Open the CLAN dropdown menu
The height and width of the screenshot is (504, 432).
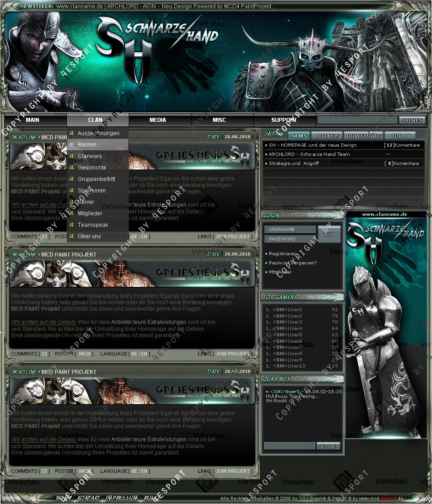point(95,120)
